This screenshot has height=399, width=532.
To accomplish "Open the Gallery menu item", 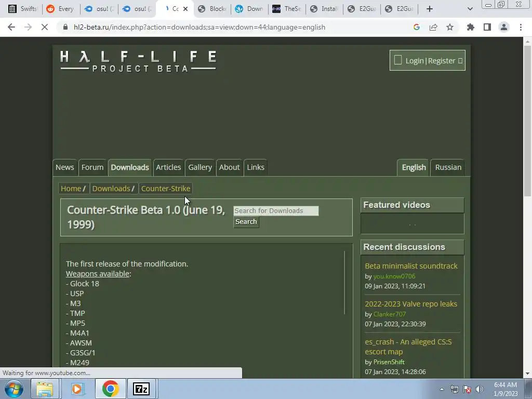I will pyautogui.click(x=200, y=167).
